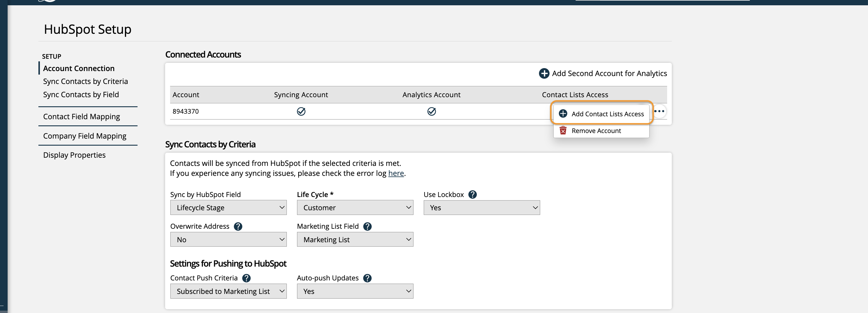868x313 pixels.
Task: Show help for Marketing List Field
Action: click(x=367, y=226)
